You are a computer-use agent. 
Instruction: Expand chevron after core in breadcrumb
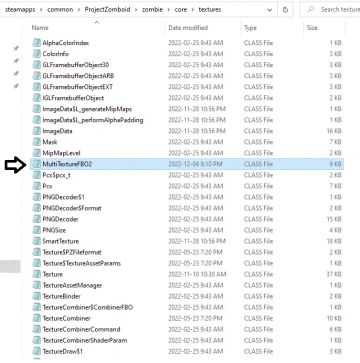[193, 10]
